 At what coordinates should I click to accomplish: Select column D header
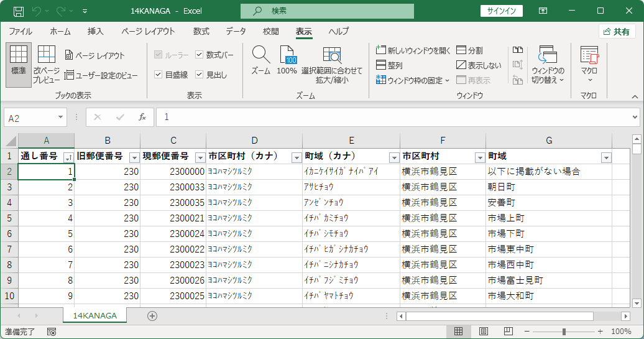[254, 141]
